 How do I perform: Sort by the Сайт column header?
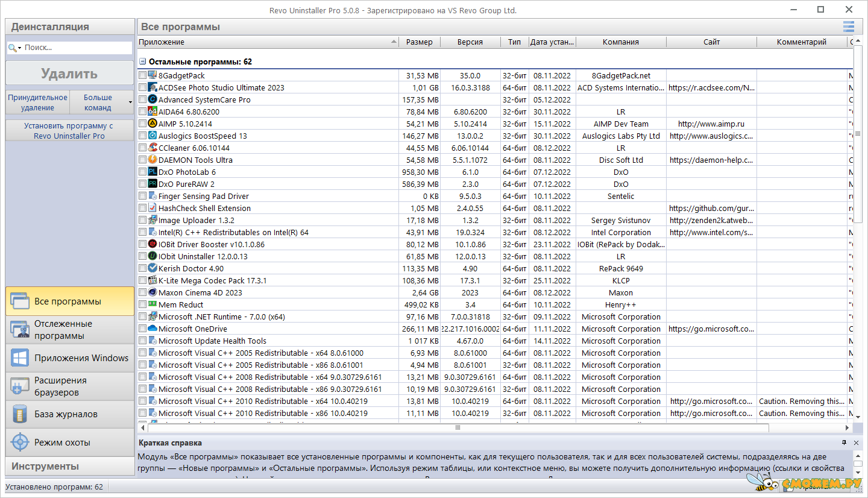pos(711,42)
